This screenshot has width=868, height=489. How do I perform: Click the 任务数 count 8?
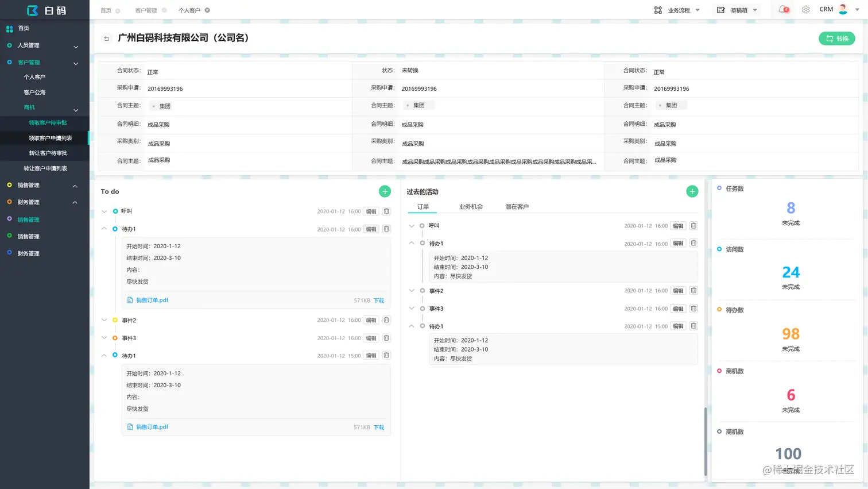(x=790, y=208)
